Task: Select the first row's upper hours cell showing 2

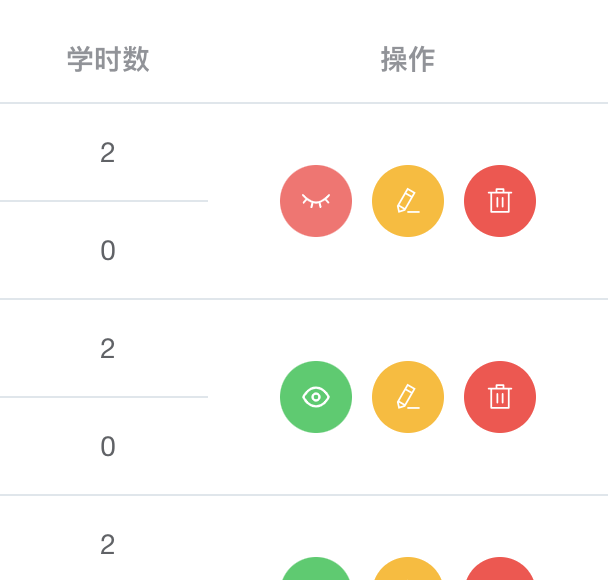Action: point(108,152)
